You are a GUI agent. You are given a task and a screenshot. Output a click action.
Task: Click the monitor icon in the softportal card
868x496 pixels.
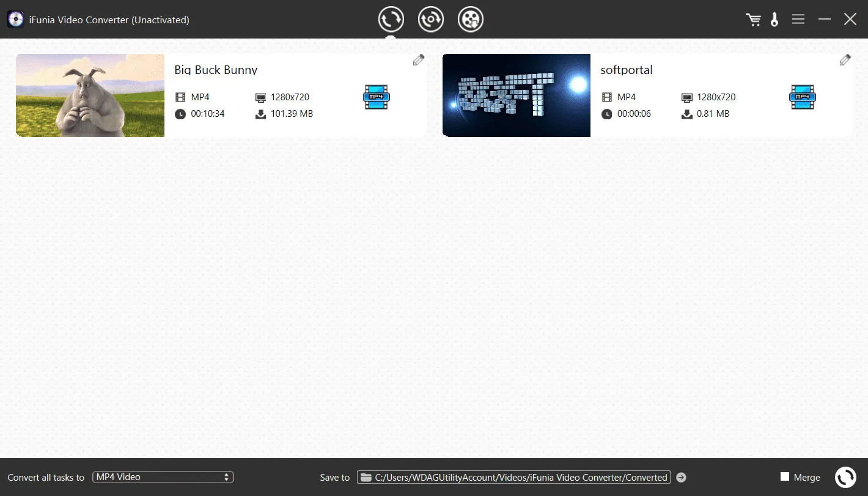(687, 97)
